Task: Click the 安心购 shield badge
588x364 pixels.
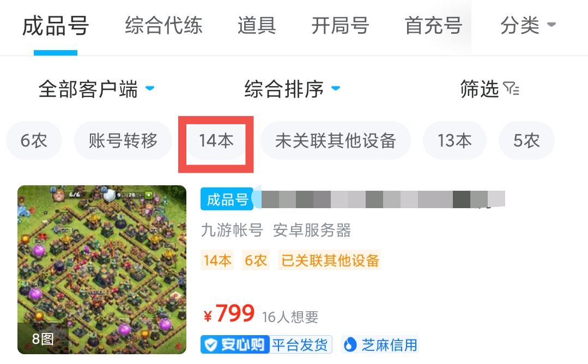Action: pyautogui.click(x=235, y=344)
